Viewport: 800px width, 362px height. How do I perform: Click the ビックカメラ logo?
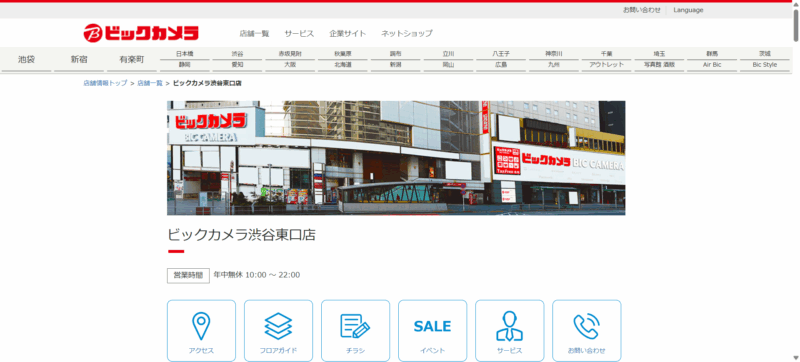click(x=141, y=33)
